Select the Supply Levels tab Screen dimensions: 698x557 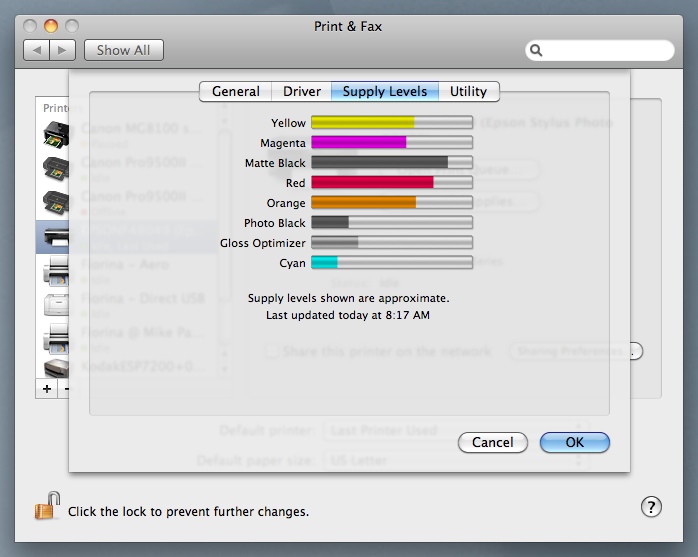click(x=384, y=91)
